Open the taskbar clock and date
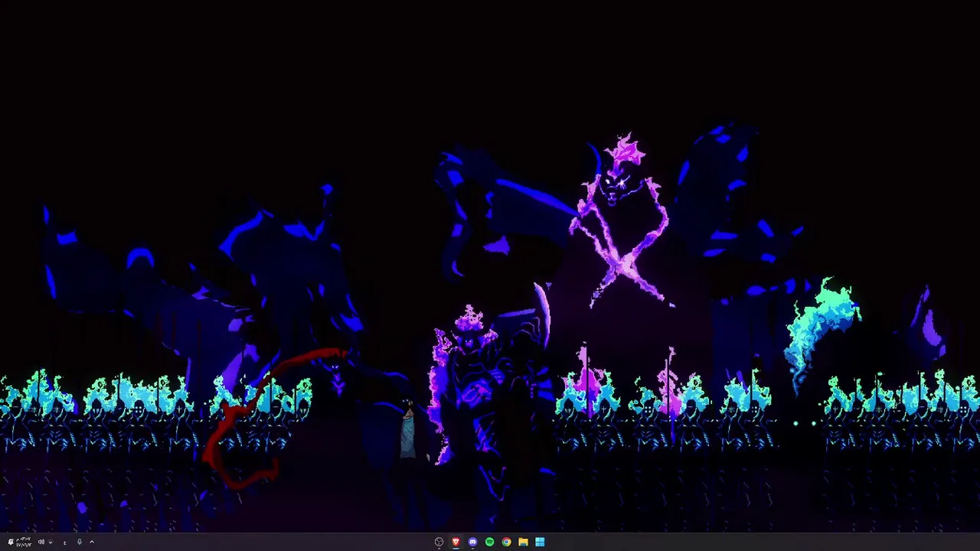 tap(24, 542)
